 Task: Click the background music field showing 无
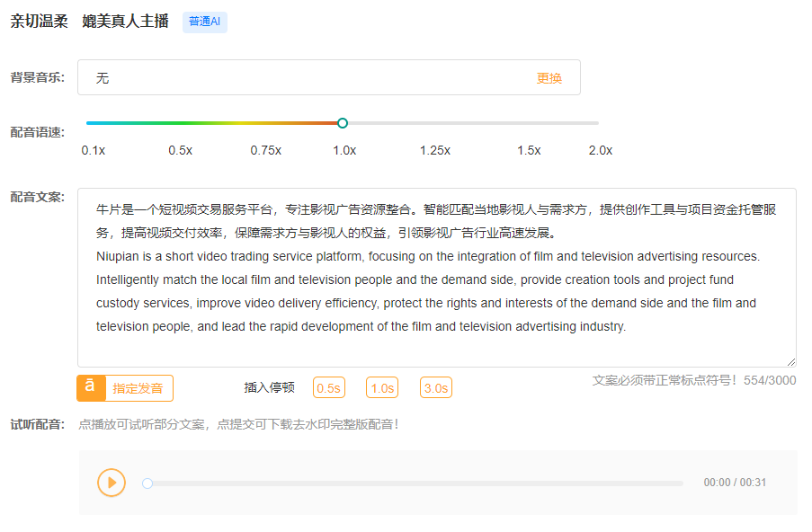(306, 78)
